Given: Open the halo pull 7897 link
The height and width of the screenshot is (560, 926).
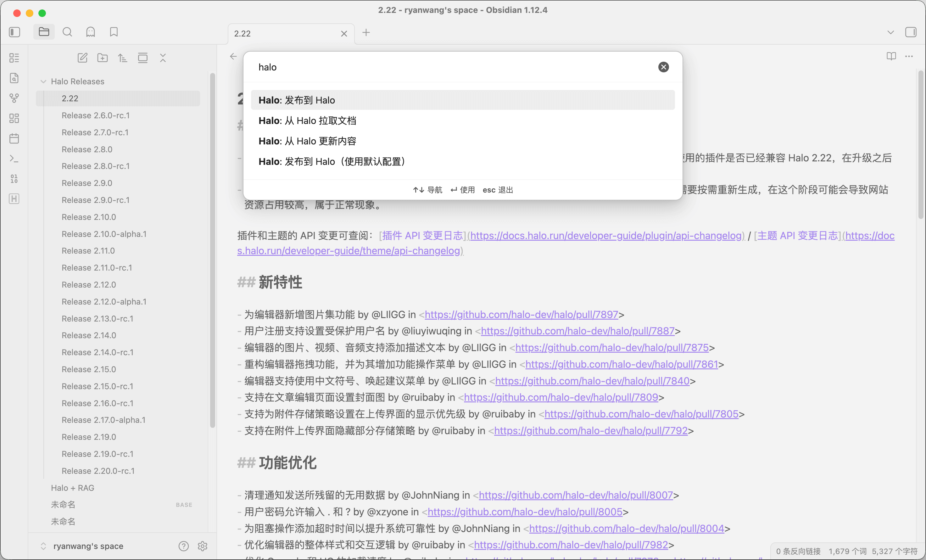Looking at the screenshot, I should 521,315.
